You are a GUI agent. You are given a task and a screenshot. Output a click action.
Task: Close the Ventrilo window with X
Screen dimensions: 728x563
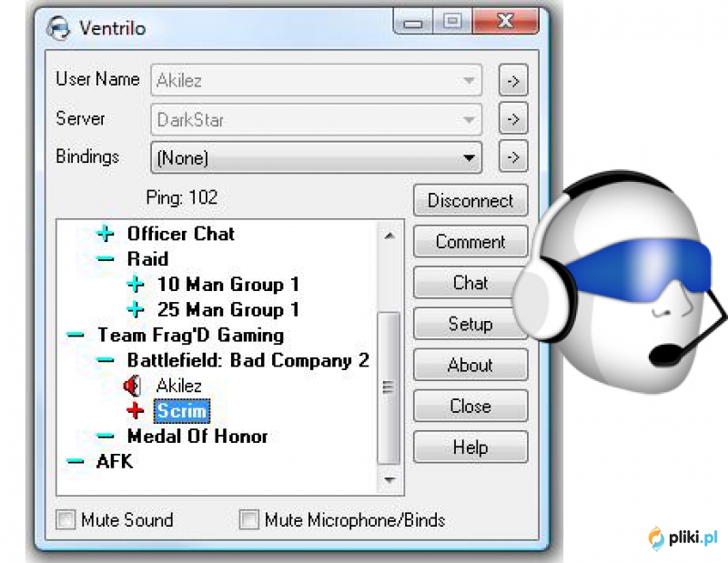506,21
